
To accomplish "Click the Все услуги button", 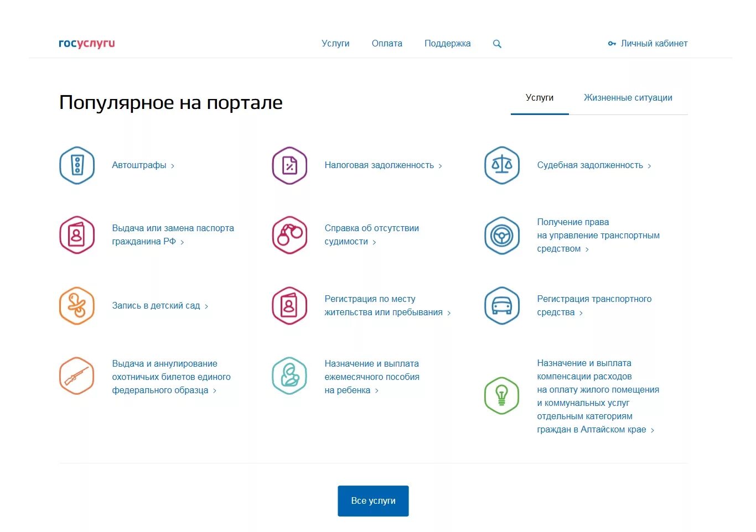I will 373,501.
